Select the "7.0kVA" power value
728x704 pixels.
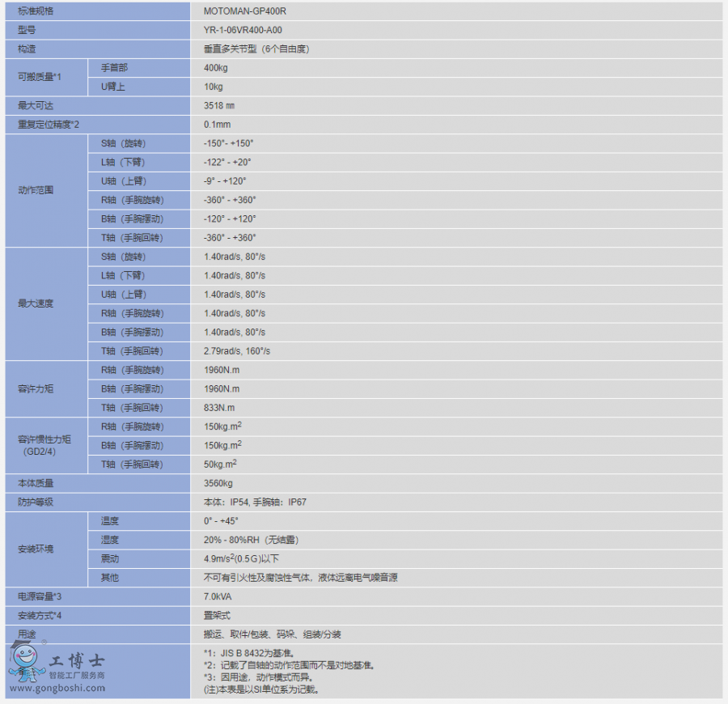218,596
